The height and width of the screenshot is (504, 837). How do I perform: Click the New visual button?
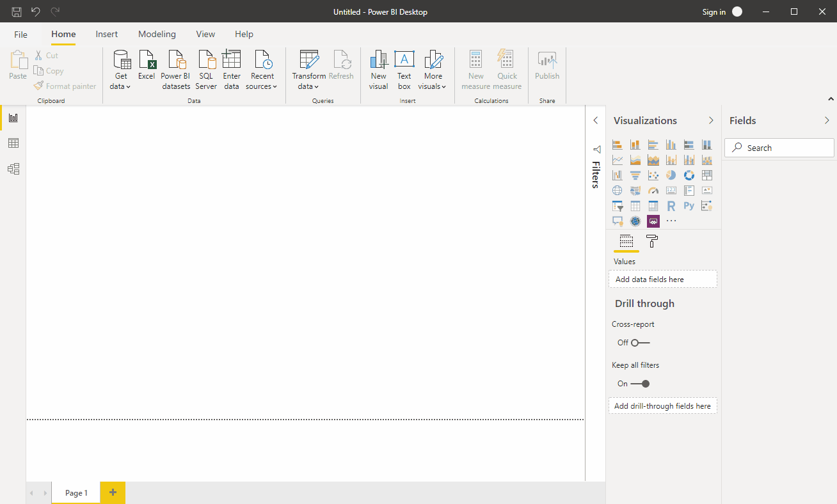378,70
